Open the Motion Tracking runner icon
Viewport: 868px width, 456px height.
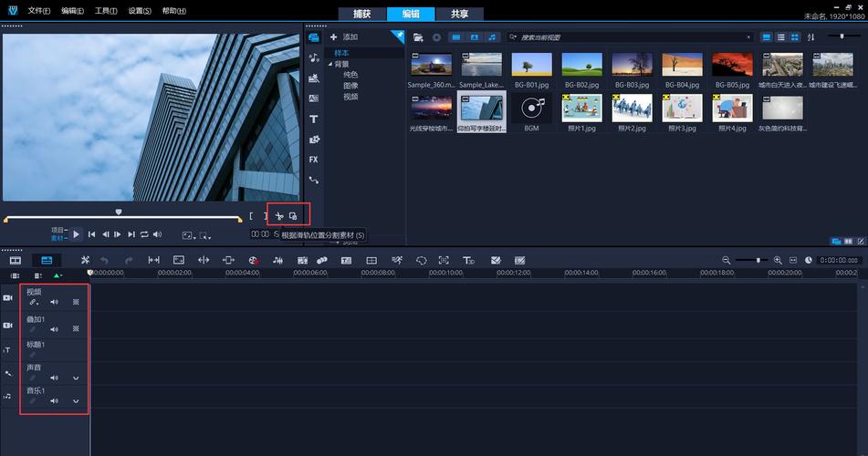[x=397, y=260]
